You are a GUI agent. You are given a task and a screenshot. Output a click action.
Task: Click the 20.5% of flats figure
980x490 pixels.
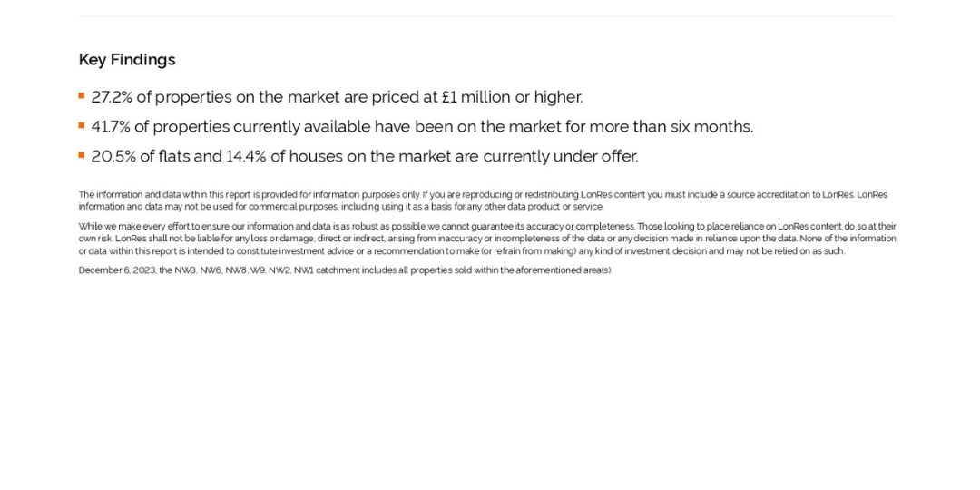coord(113,156)
